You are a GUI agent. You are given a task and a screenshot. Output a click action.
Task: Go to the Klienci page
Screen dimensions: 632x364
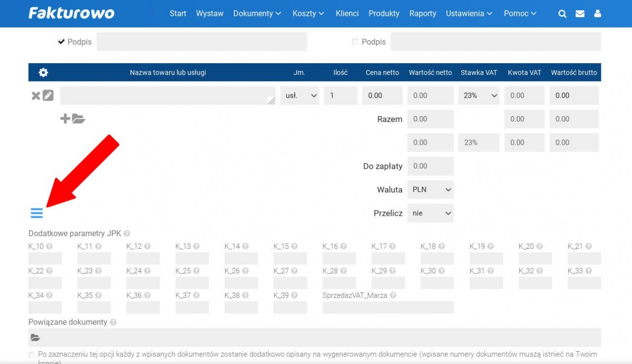point(347,14)
